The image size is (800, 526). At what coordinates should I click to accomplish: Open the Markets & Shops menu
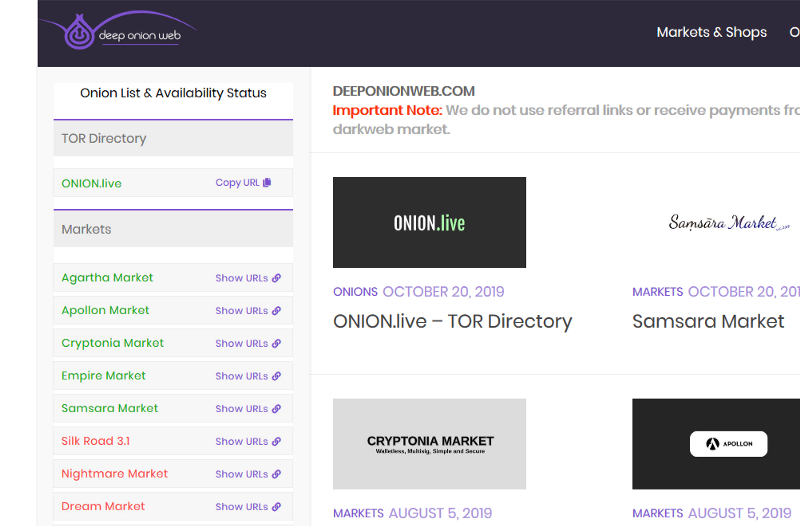click(711, 32)
